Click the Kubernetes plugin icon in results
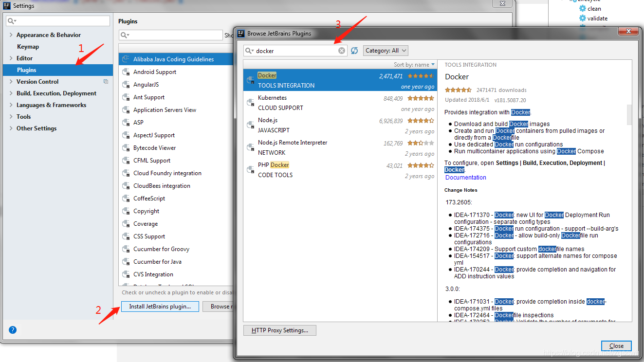 point(251,103)
